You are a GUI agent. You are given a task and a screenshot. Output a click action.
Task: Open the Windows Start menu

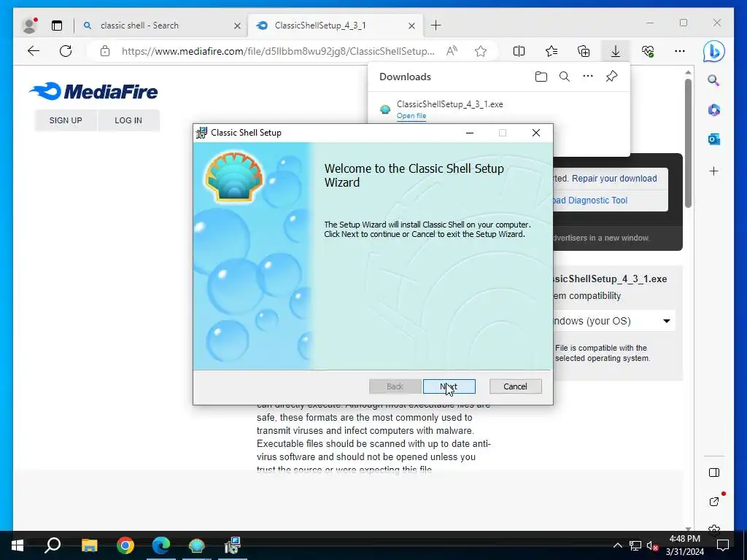point(18,545)
